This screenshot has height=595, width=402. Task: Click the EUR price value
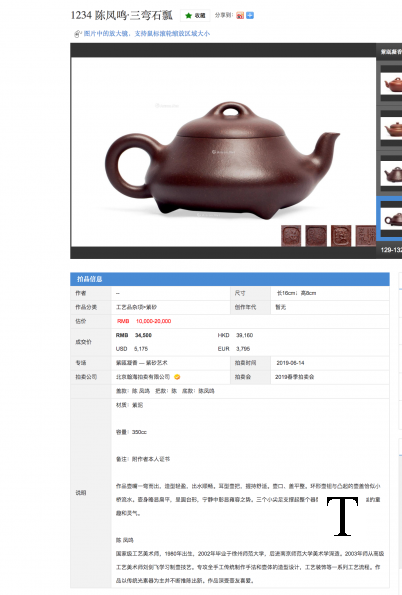click(x=243, y=349)
